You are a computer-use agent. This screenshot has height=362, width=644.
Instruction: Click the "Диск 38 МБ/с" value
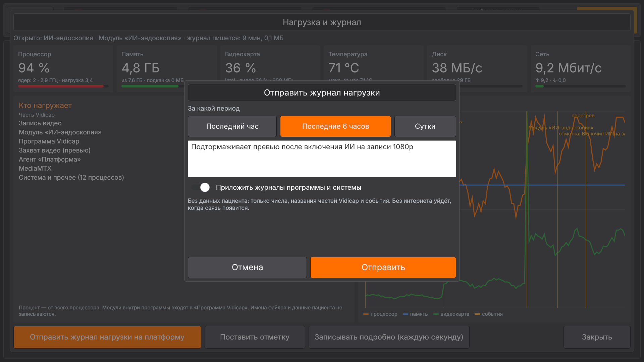click(457, 68)
